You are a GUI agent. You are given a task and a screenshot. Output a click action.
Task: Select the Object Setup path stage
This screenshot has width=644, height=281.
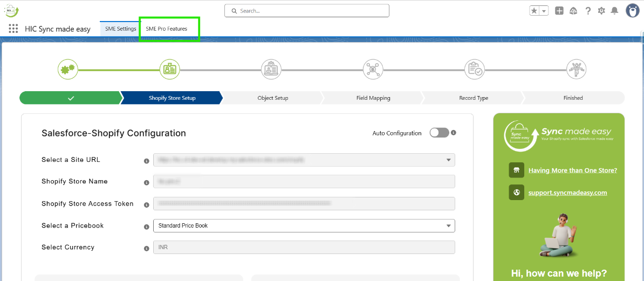[273, 98]
